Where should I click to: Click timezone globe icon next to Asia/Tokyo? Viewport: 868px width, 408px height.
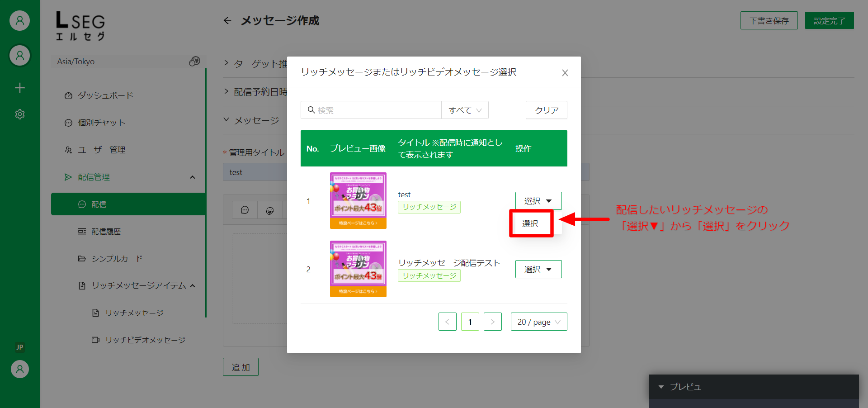point(194,61)
